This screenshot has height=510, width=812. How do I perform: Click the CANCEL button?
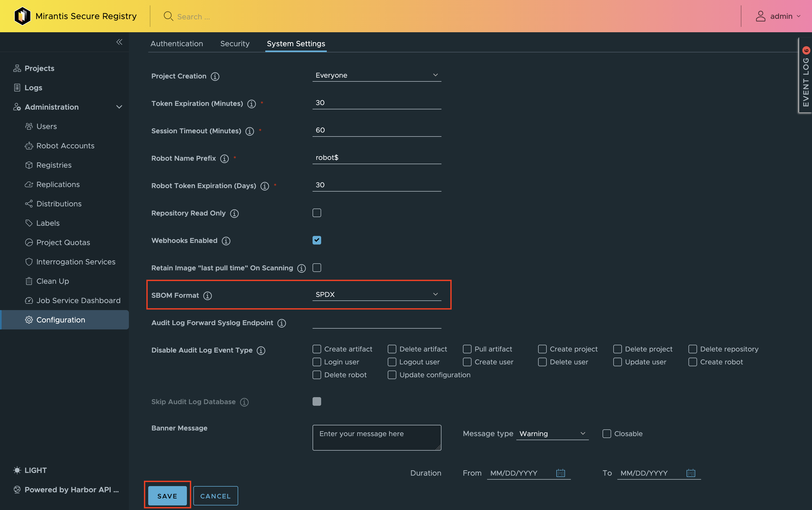[x=216, y=496]
